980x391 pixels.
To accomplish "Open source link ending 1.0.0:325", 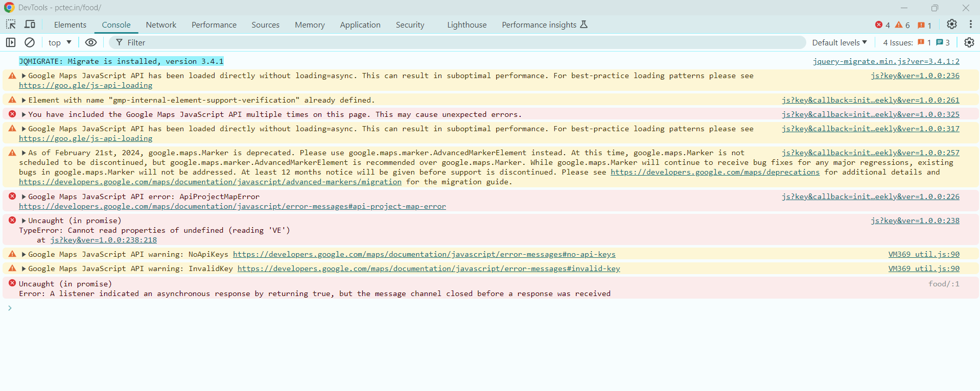I will click(x=871, y=114).
